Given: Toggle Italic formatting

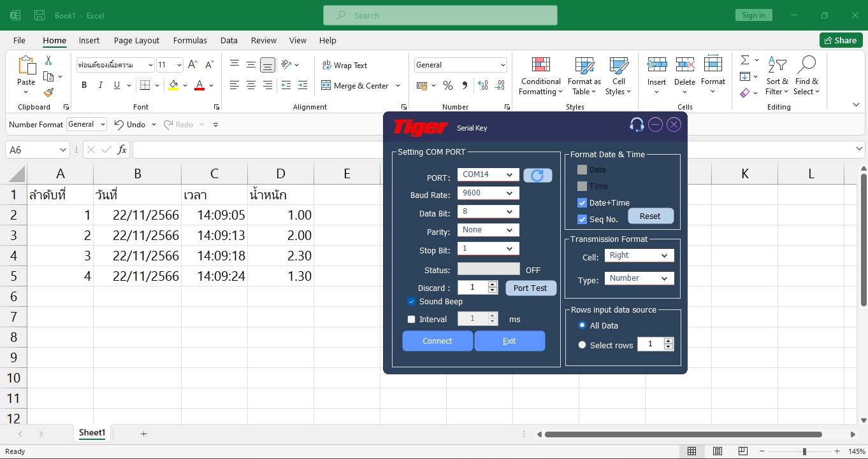Looking at the screenshot, I should tap(101, 85).
